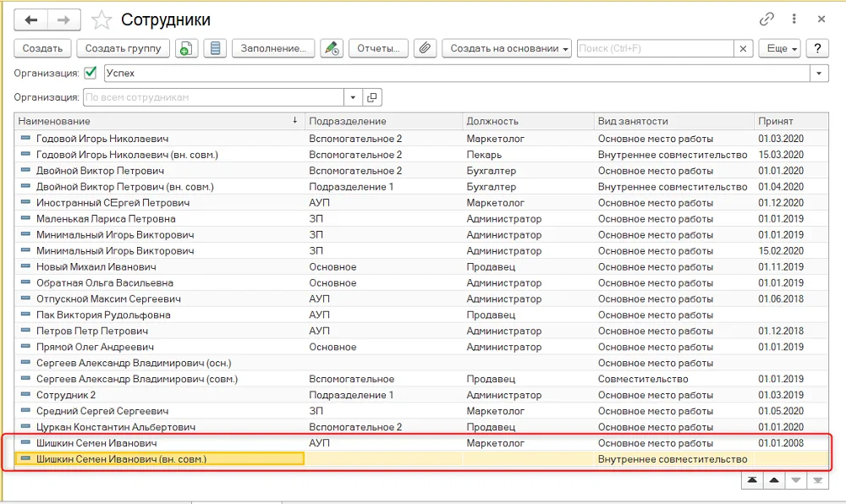Uncheck the Организация filter checkbox
Screen dimensions: 846x504
point(91,72)
